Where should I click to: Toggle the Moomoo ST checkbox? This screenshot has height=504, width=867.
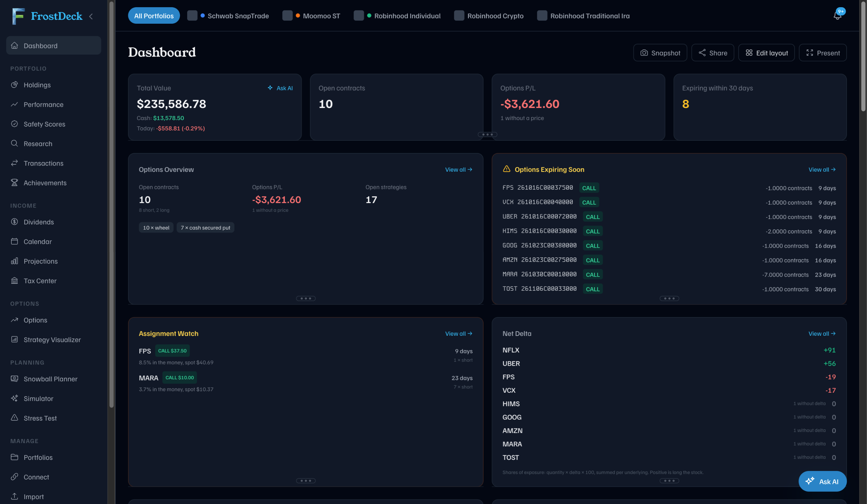coord(288,16)
